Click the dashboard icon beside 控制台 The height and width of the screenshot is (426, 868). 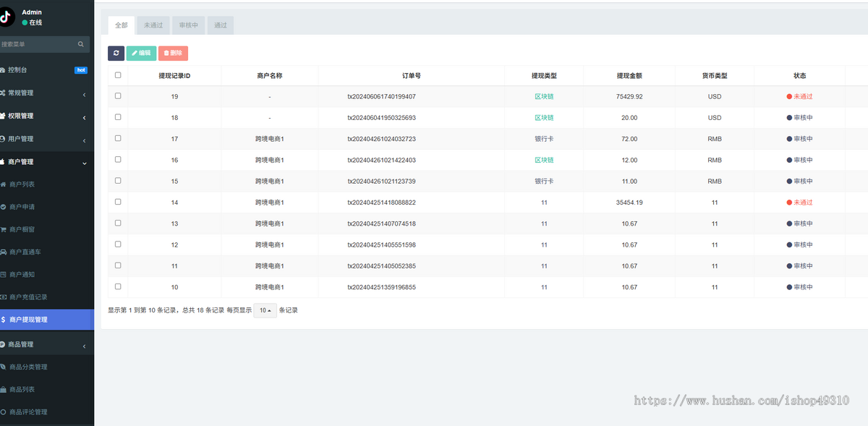point(3,70)
